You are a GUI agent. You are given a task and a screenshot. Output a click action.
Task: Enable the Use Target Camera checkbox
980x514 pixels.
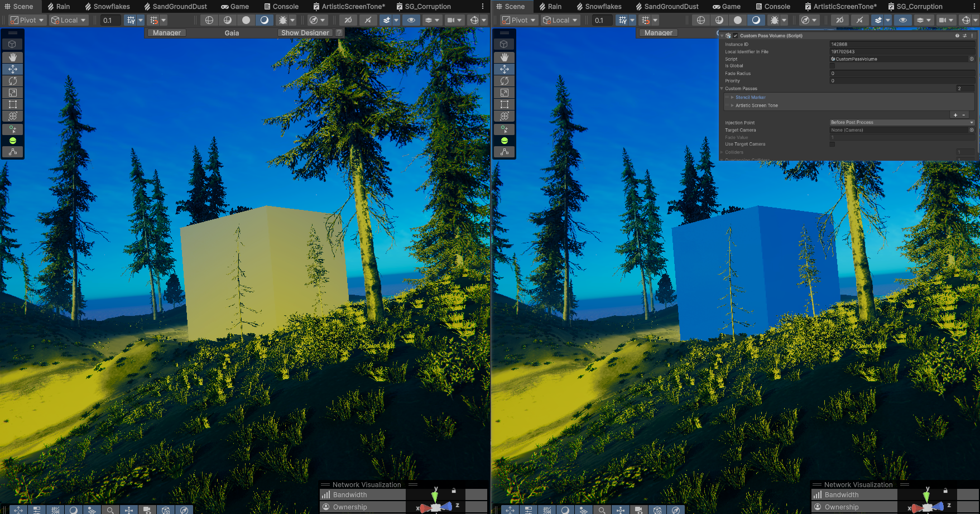click(833, 144)
